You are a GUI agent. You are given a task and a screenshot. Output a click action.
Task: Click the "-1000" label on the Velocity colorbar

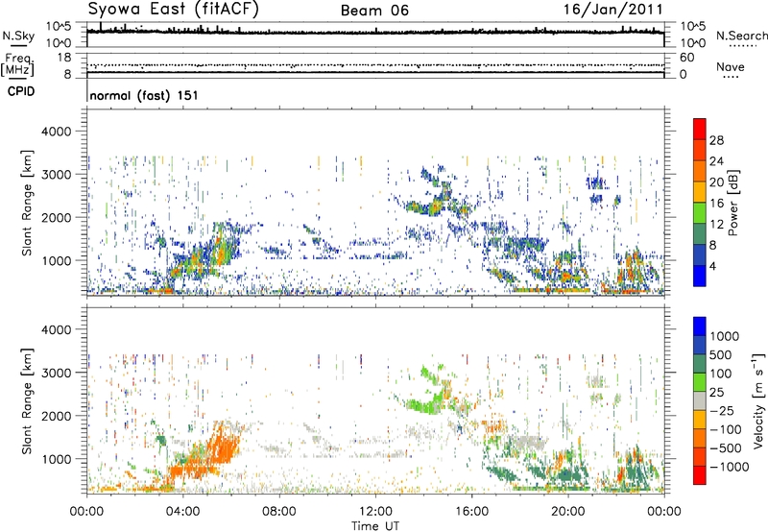[729, 467]
